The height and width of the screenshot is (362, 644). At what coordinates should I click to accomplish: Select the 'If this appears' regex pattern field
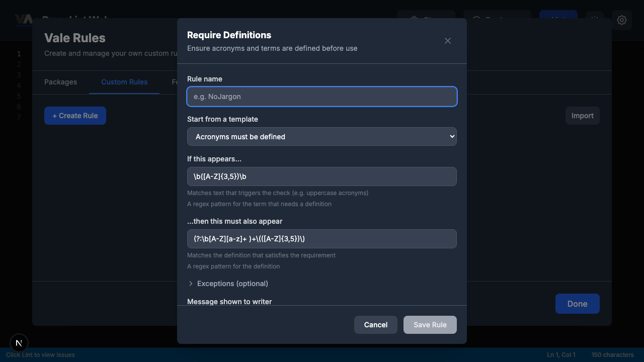point(322,176)
